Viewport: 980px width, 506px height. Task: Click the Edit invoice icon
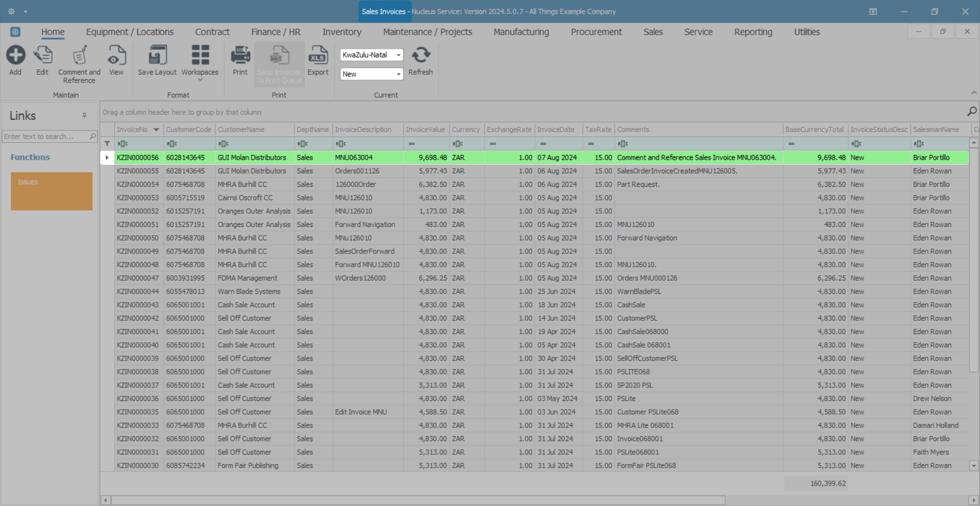42,55
